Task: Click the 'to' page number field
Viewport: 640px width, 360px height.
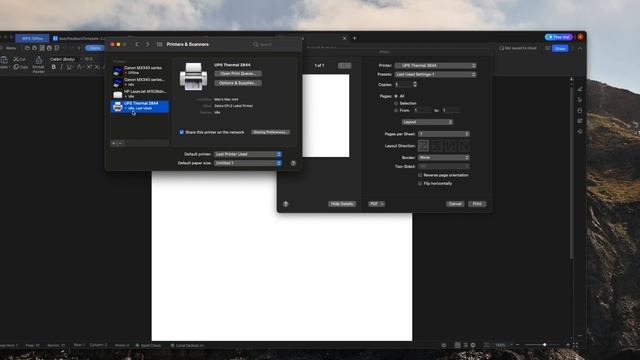Action: pos(451,110)
